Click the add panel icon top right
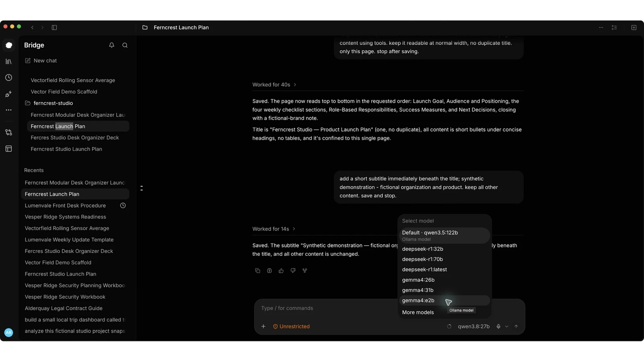644x362 pixels. [634, 27]
